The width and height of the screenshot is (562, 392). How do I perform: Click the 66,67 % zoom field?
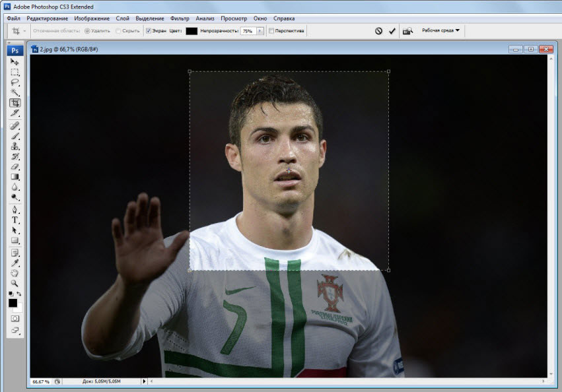tap(41, 381)
